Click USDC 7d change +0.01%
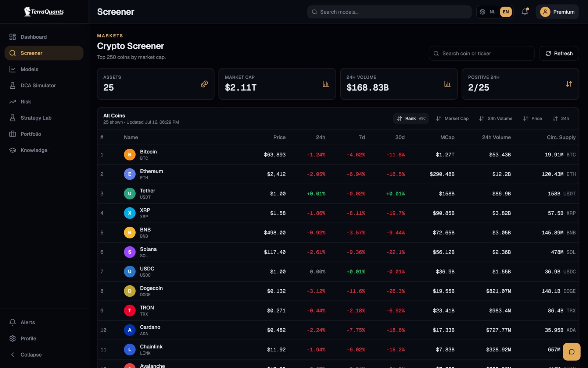Screen dimensions: 588x368 (x=356, y=272)
